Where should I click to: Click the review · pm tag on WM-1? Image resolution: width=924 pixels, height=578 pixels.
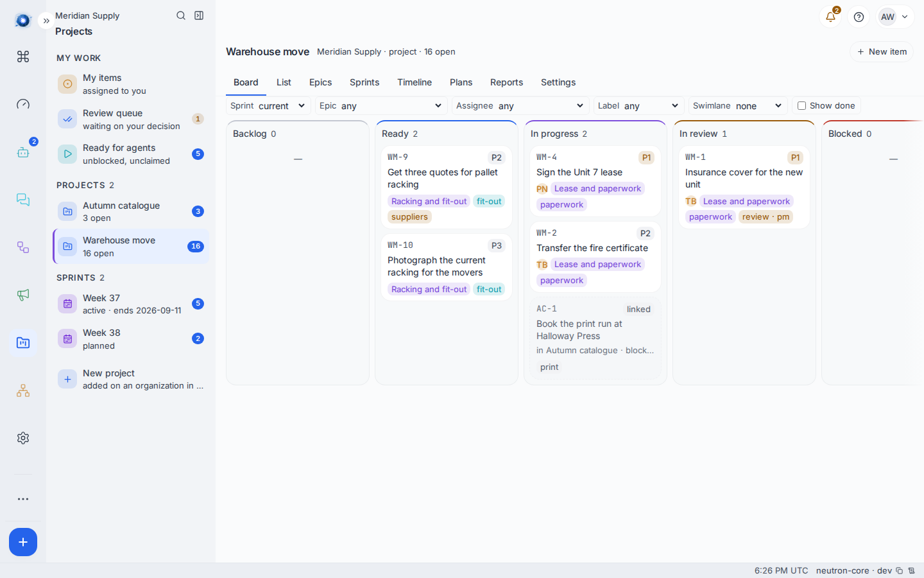pos(766,216)
